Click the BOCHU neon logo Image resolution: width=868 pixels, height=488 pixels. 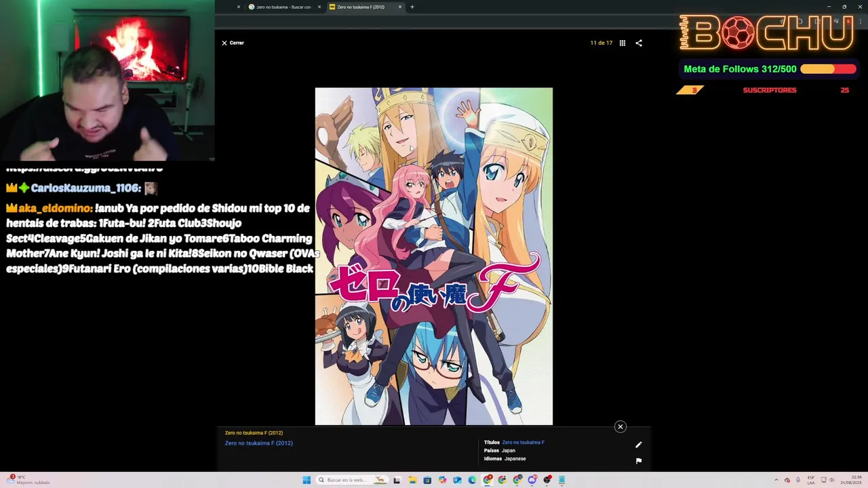[766, 33]
